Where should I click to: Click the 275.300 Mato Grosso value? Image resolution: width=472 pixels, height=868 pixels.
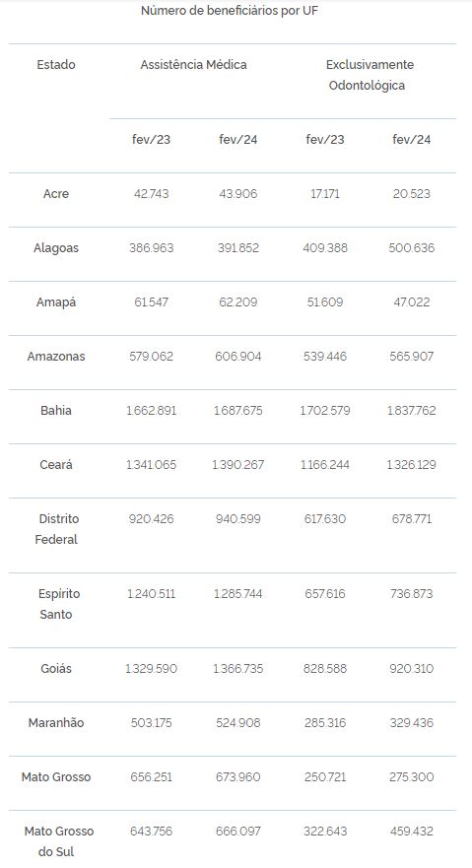412,777
